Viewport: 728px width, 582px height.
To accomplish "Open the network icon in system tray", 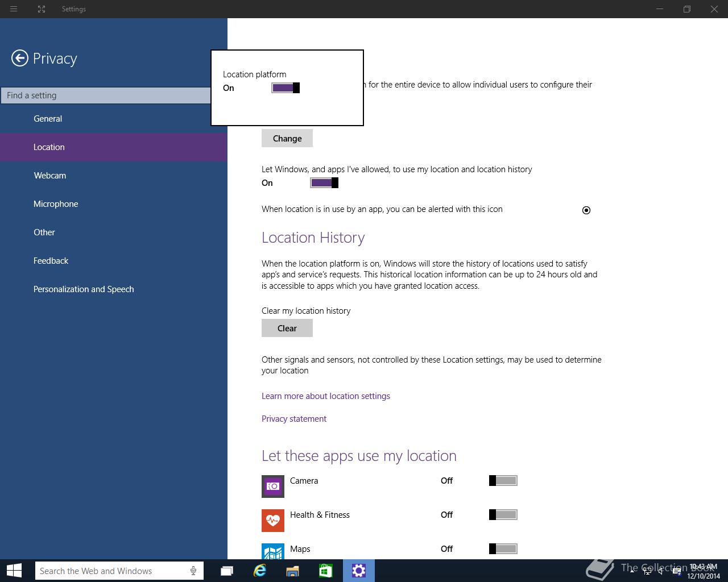I will (647, 571).
